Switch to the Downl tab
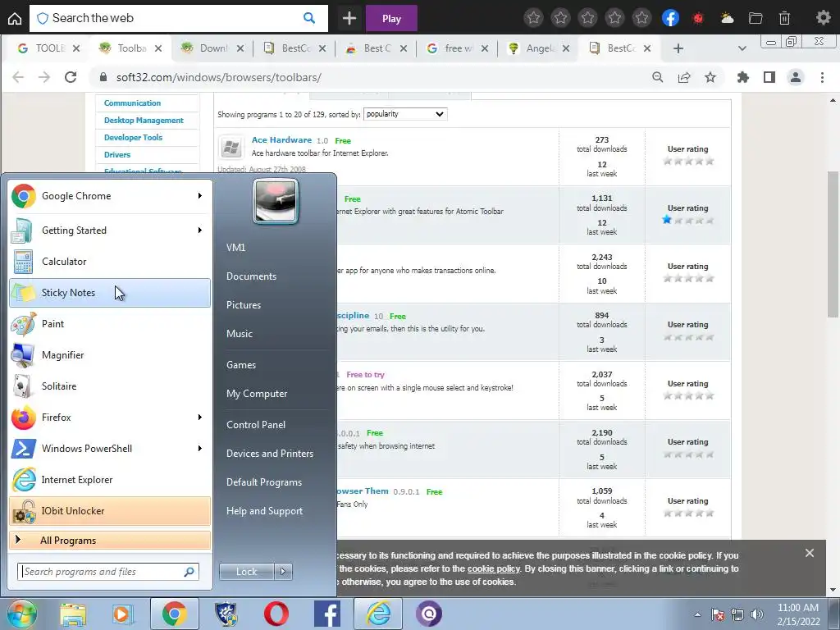This screenshot has width=840, height=630. [213, 48]
